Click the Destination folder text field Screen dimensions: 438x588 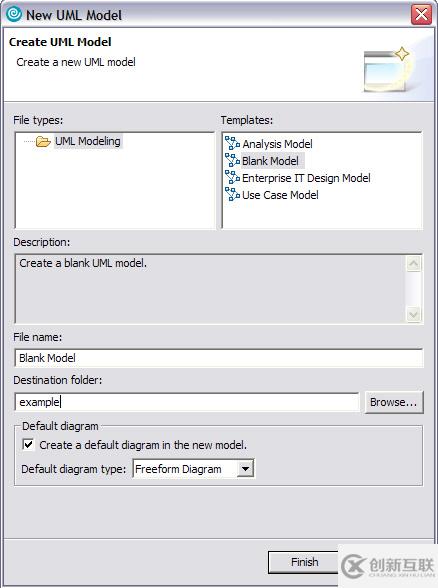187,402
